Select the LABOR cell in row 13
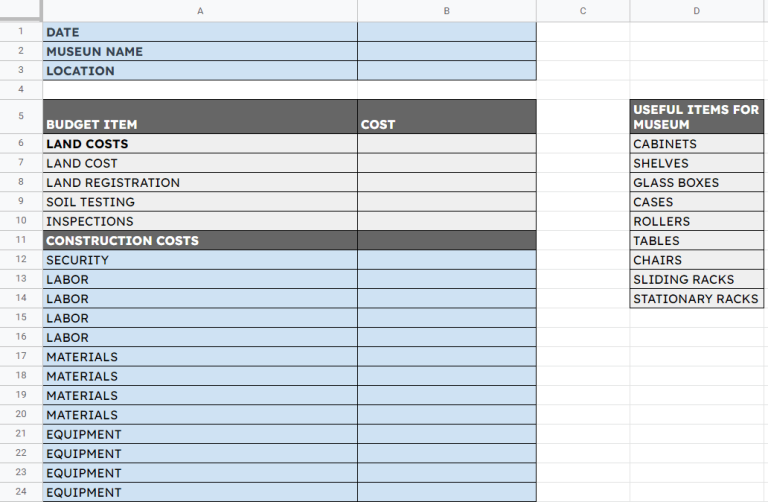Viewport: 768px width, 502px height. click(x=200, y=279)
